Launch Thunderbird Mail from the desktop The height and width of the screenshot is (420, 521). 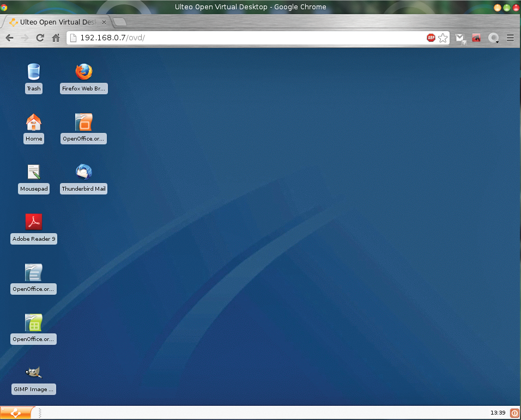click(x=84, y=172)
